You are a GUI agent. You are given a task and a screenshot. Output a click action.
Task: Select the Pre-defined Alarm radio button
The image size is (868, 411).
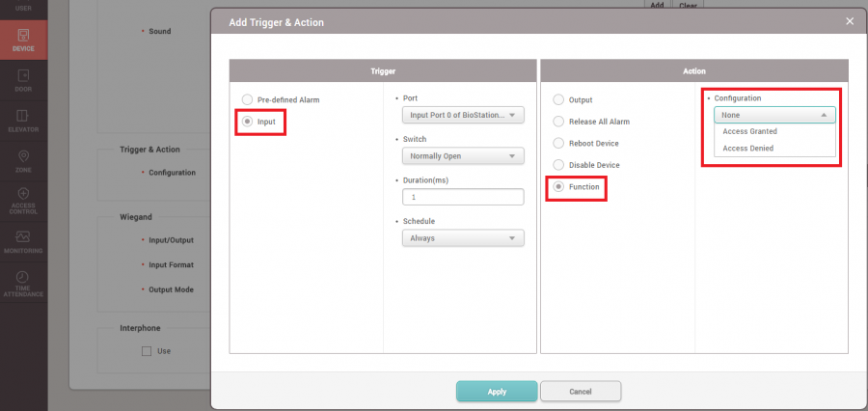tap(248, 99)
